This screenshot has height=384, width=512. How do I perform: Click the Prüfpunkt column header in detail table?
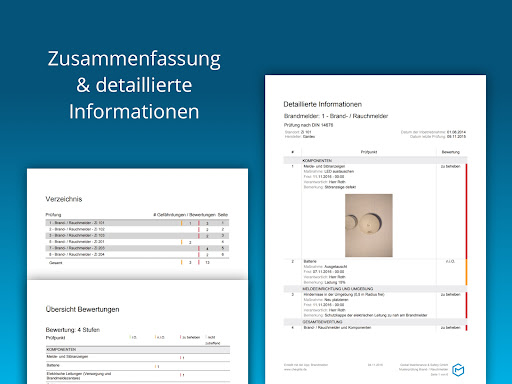pos(369,152)
